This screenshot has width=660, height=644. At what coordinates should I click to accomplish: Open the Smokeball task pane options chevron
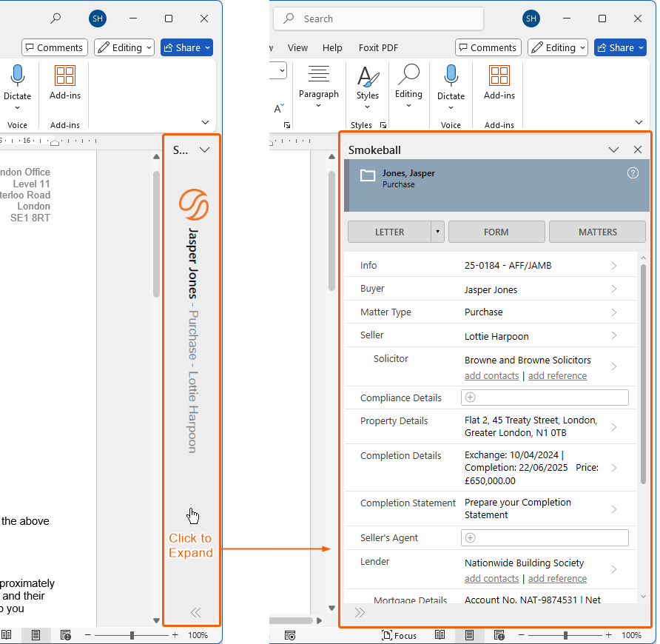pyautogui.click(x=613, y=150)
